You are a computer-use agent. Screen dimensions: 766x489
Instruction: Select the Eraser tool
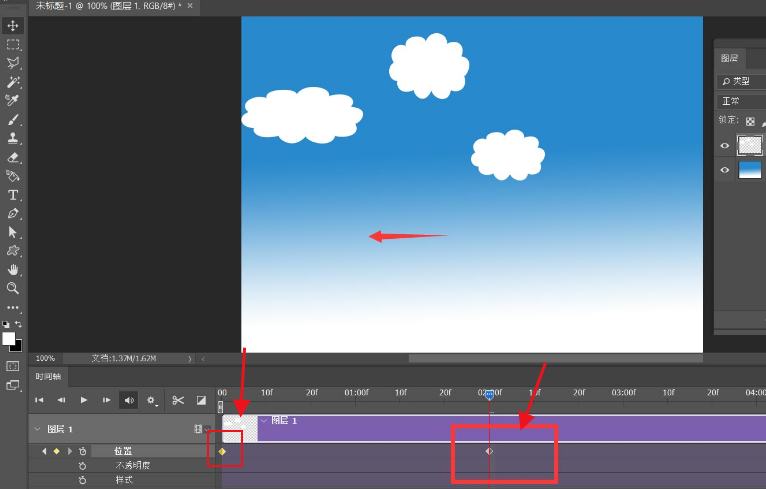(13, 157)
